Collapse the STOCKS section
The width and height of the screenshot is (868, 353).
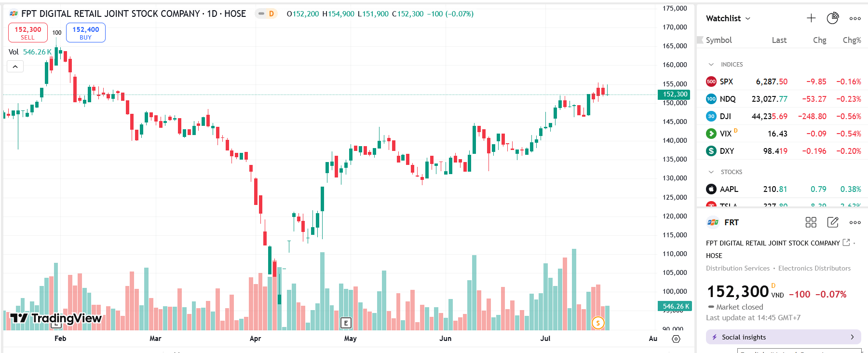tap(712, 172)
